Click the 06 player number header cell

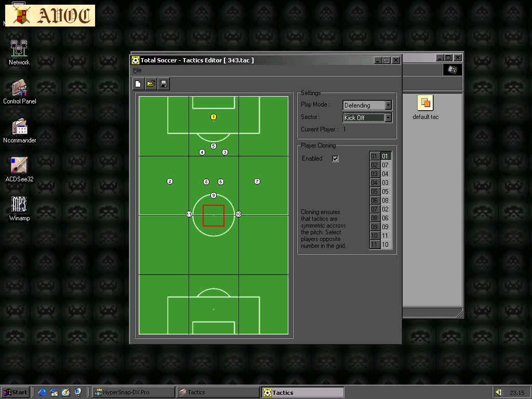[375, 200]
